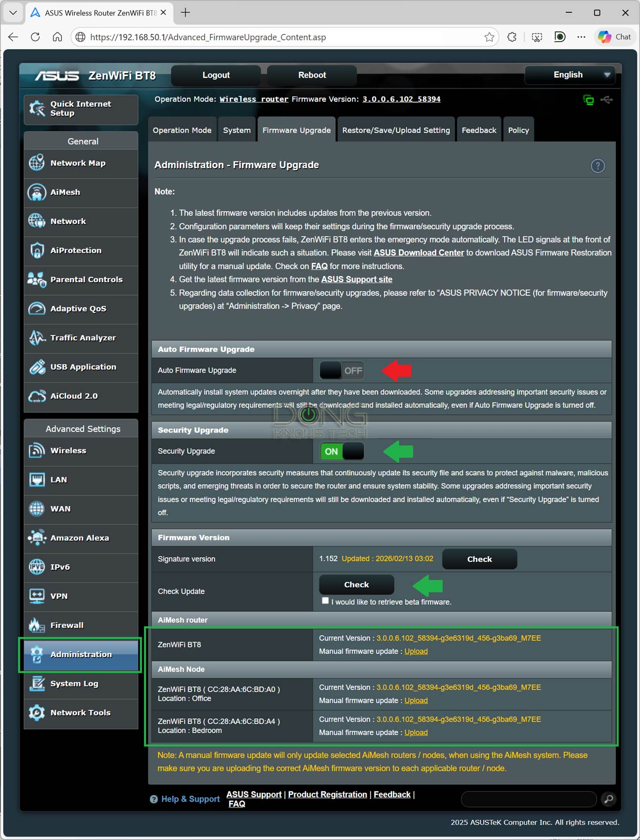Image resolution: width=640 pixels, height=840 pixels.
Task: Check the Signature version update
Action: coord(479,559)
